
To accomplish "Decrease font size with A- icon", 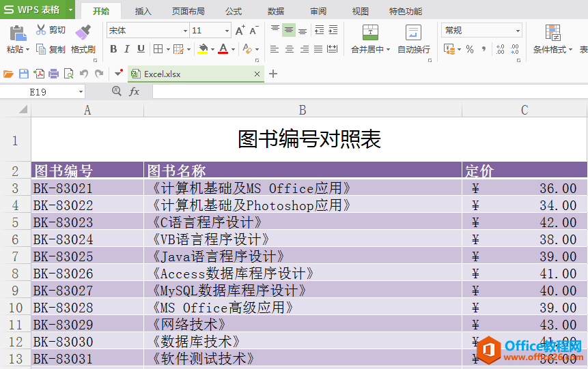I will point(254,30).
